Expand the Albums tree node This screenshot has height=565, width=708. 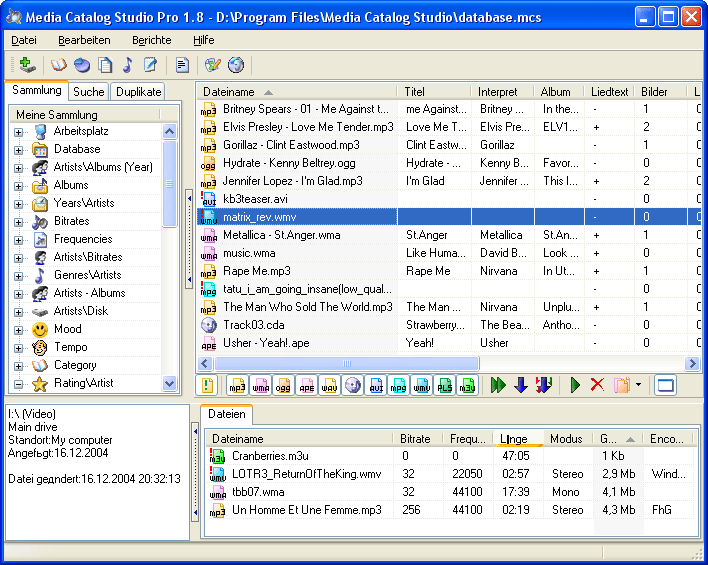[x=18, y=186]
